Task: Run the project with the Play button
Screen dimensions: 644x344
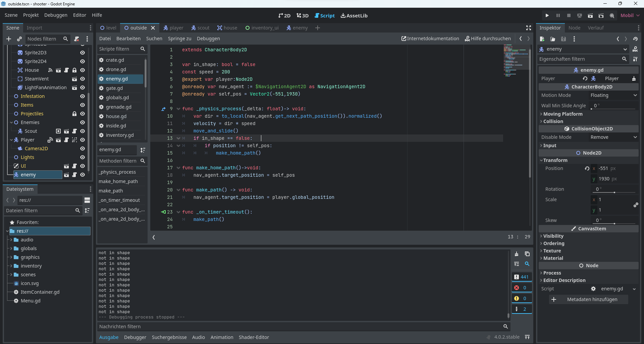Action: point(547,15)
